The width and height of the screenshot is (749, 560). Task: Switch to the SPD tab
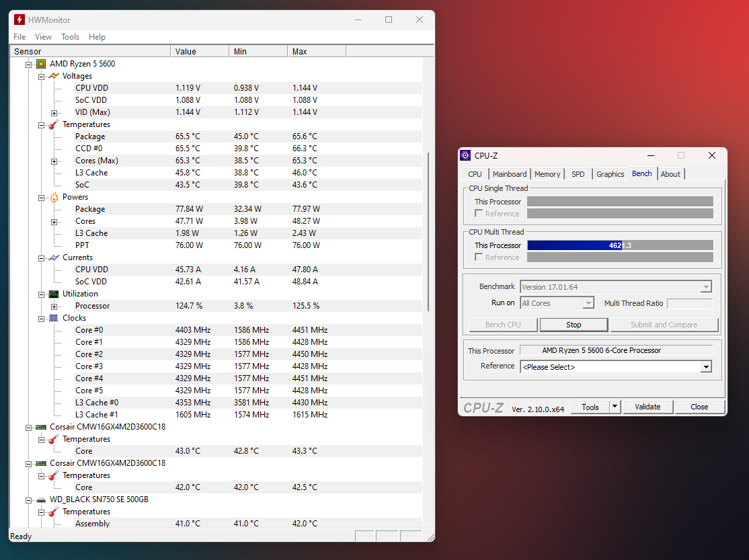point(578,174)
